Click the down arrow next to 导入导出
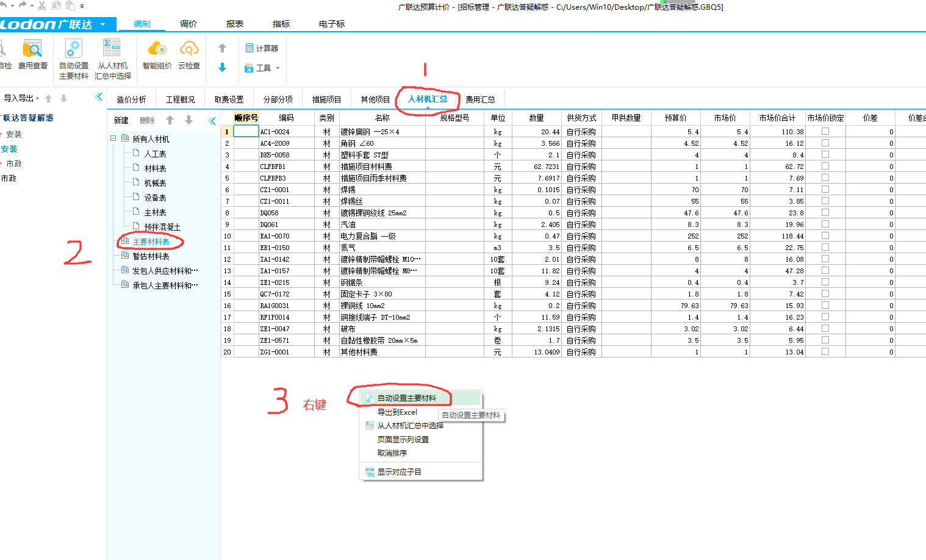Viewport: 926px width, 560px height. (63, 98)
